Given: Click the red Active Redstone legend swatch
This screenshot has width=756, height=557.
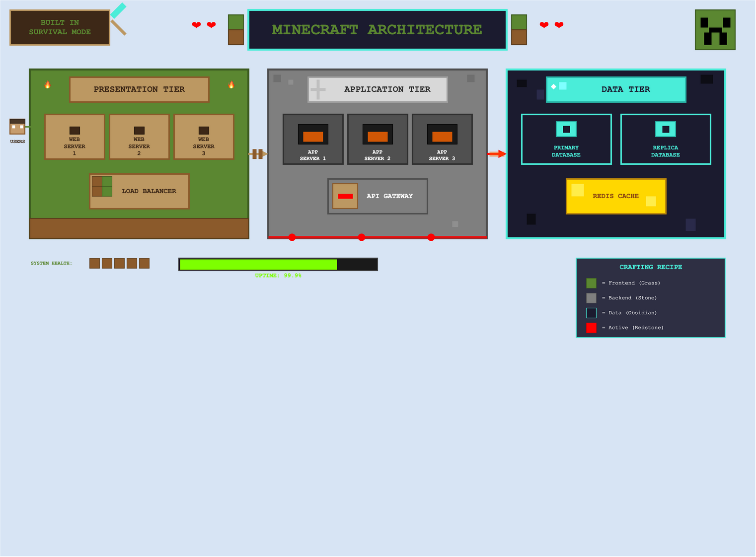Looking at the screenshot, I should tap(591, 328).
